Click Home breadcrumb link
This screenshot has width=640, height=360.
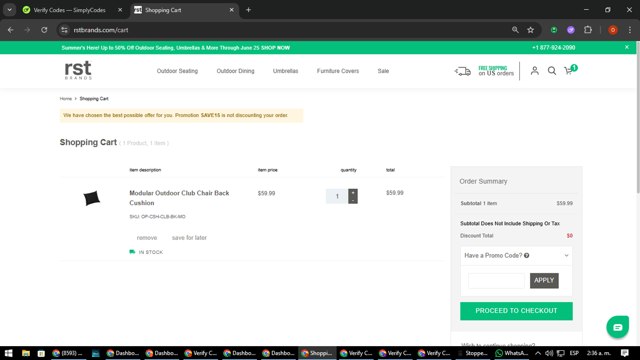65,99
